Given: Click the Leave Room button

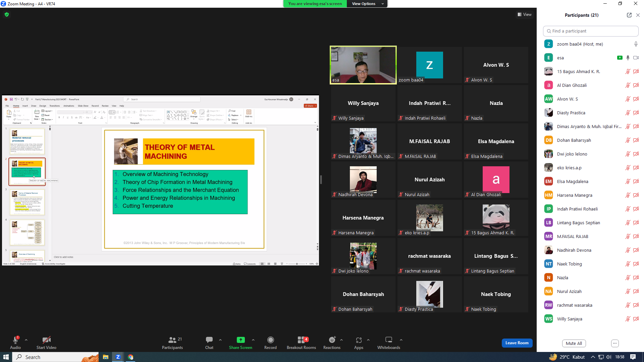Looking at the screenshot, I should click(x=517, y=343).
